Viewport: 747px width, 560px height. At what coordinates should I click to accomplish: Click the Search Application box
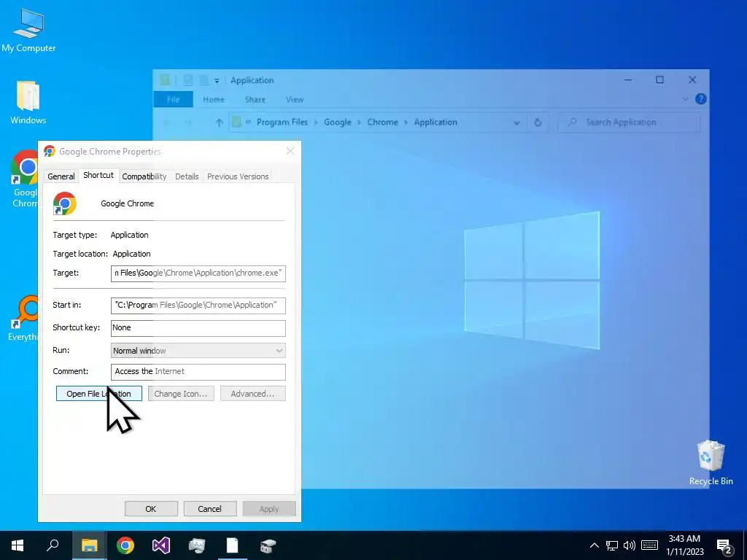pos(629,122)
